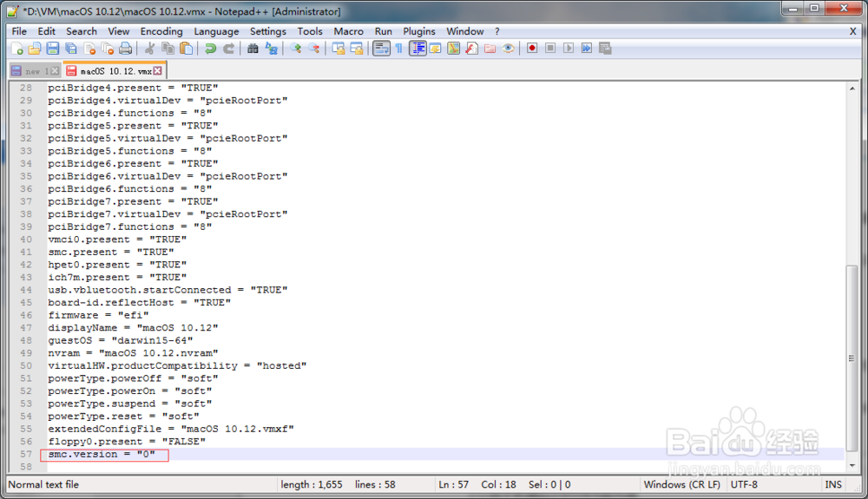Open the File menu

pyautogui.click(x=19, y=31)
